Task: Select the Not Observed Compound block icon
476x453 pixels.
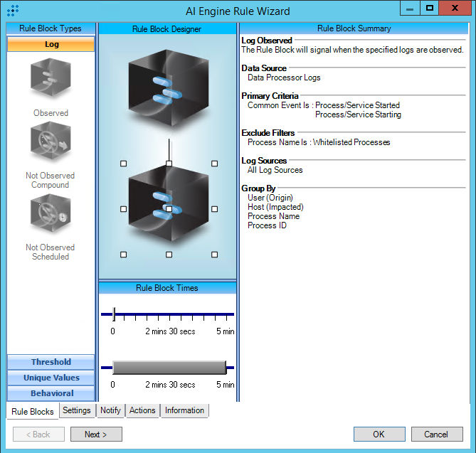Action: 51,144
